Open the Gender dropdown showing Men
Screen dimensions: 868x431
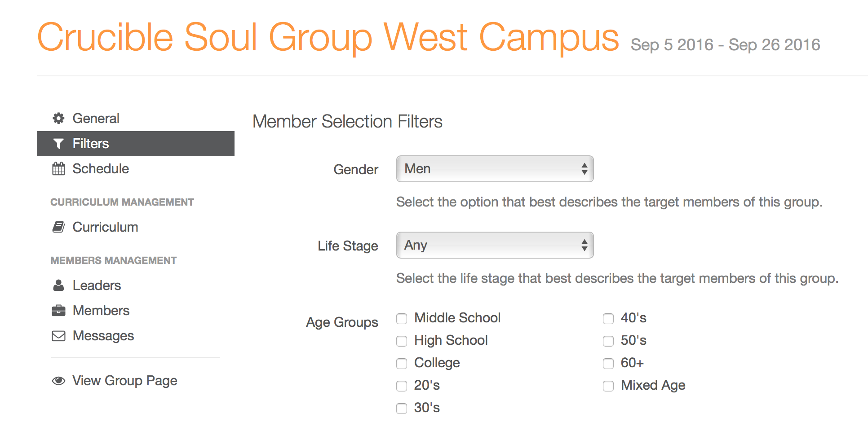point(495,169)
